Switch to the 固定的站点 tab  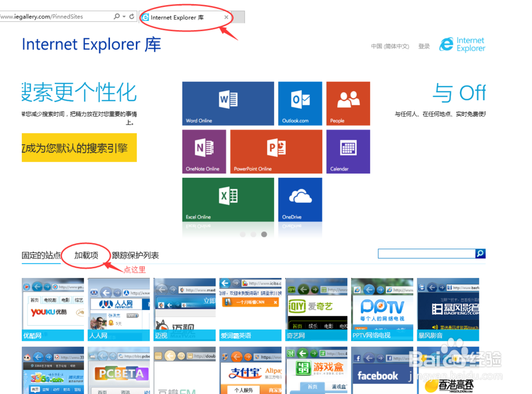click(41, 256)
